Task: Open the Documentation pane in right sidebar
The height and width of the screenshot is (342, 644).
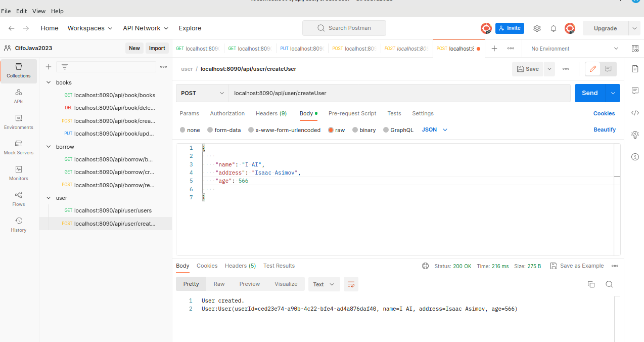Action: tap(635, 69)
